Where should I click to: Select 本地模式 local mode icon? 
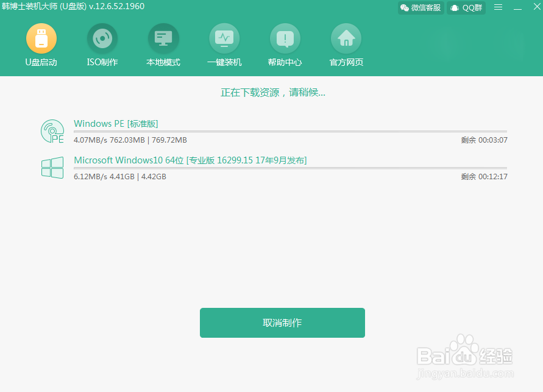(163, 38)
